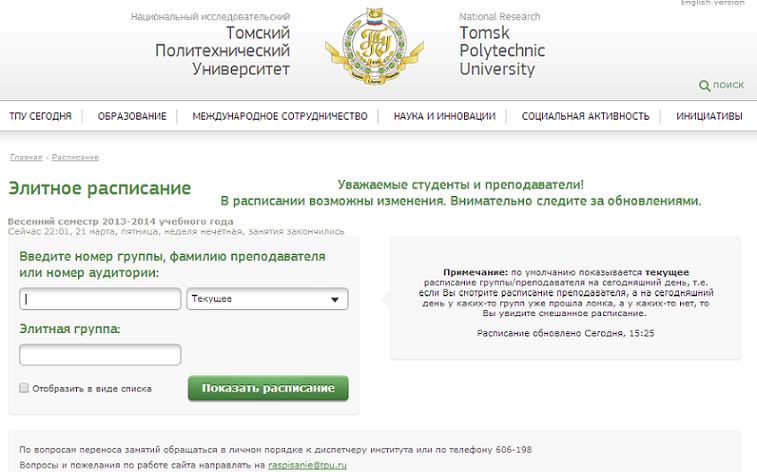Open ИНИЦИАТИВЫ menu item
Image resolution: width=757 pixels, height=472 pixels.
[x=709, y=117]
